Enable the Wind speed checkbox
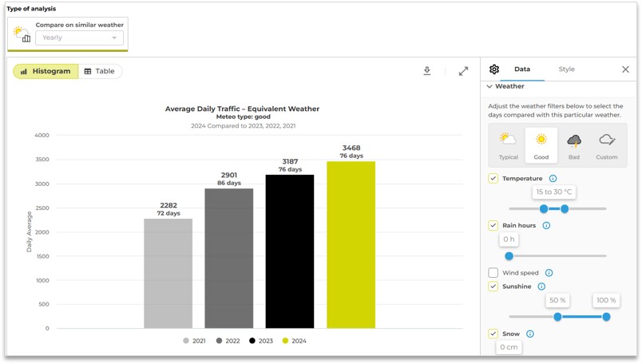This screenshot has width=642, height=364. (x=493, y=273)
